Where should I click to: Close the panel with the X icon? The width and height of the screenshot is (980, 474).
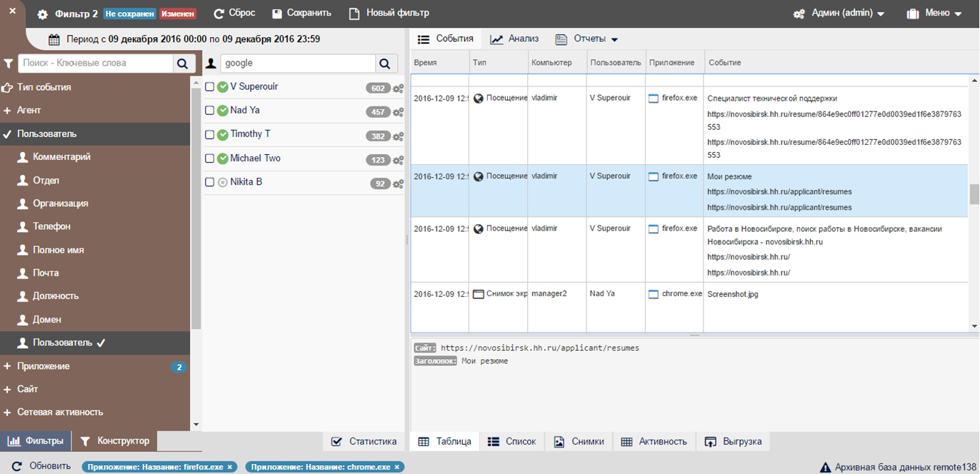click(x=12, y=11)
